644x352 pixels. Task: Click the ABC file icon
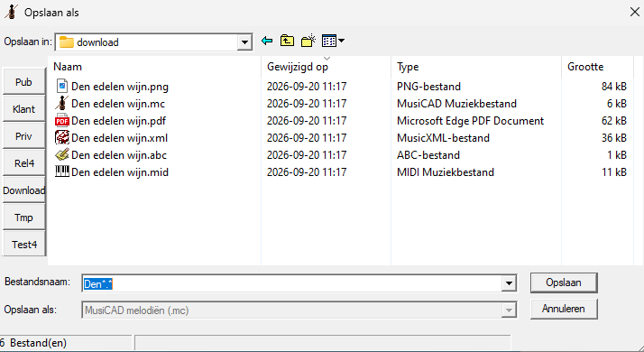click(x=62, y=155)
